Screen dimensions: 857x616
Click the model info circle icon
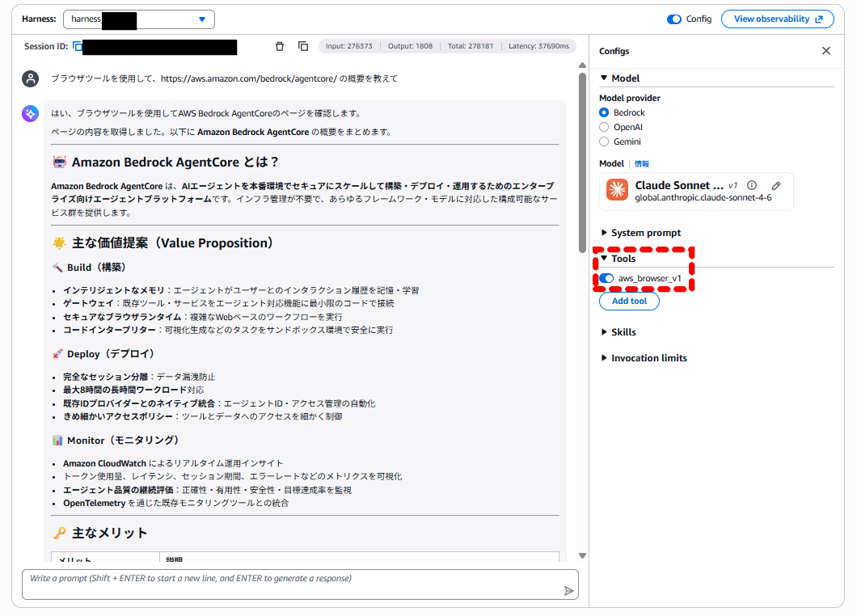(752, 185)
